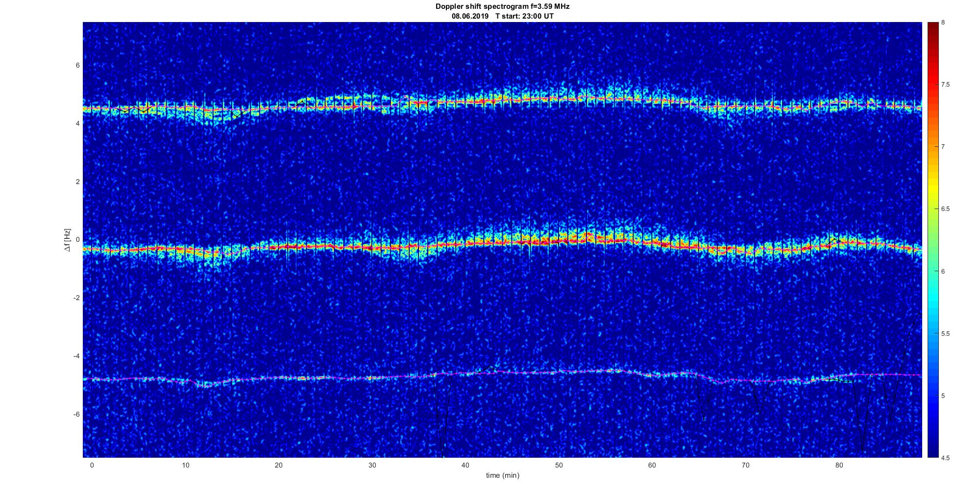Click the colorbar tick label '8'
This screenshot has width=980, height=491.
click(x=943, y=23)
